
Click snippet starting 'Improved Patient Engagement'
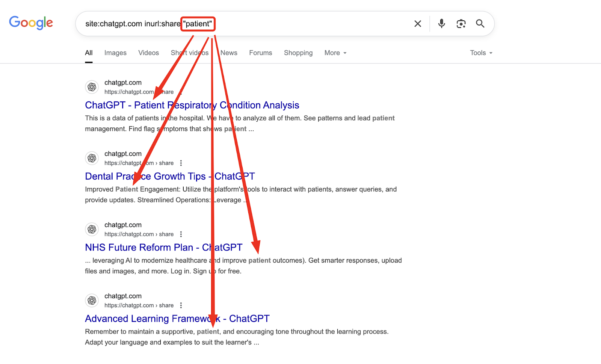[x=241, y=195]
